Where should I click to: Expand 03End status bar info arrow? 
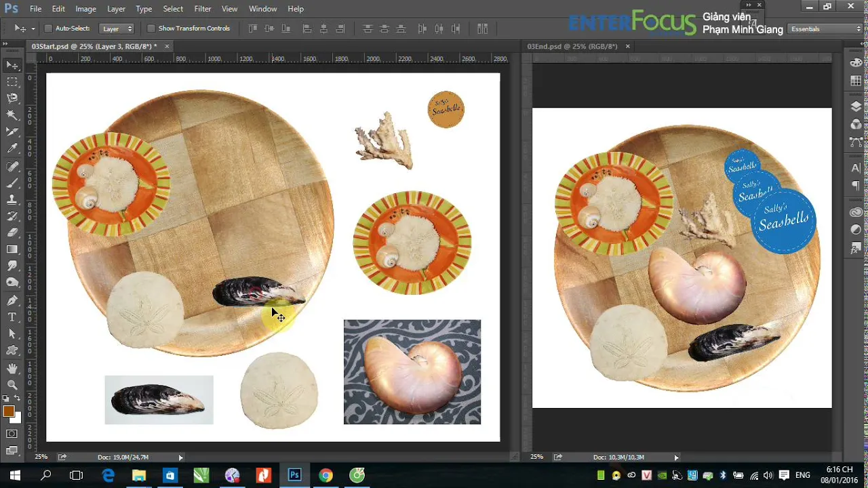[x=676, y=457]
